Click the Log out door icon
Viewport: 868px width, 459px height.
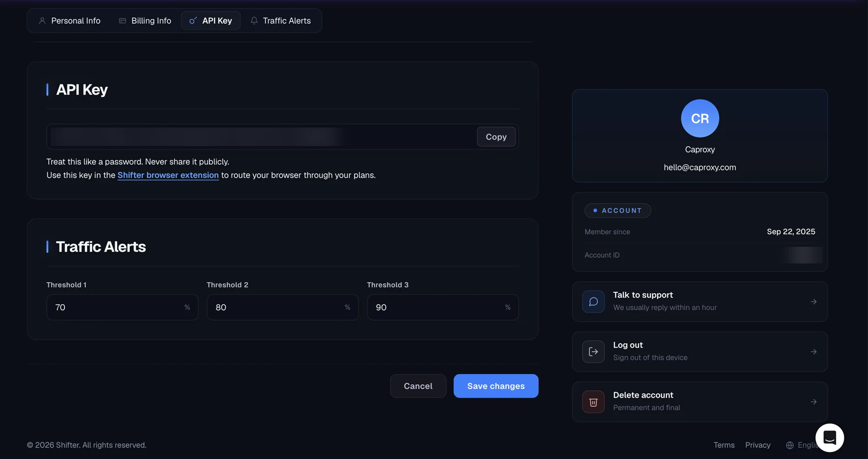click(593, 352)
